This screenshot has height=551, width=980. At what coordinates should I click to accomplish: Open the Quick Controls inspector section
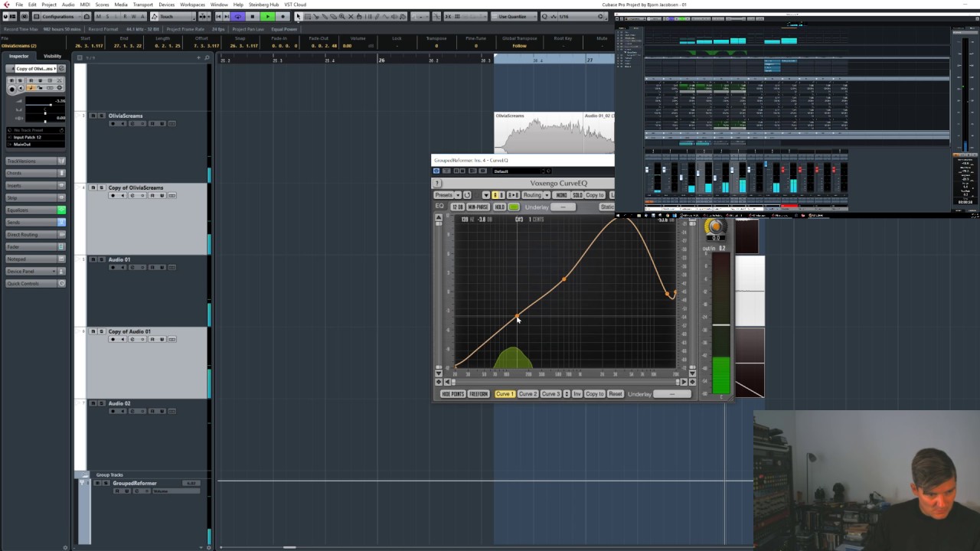[35, 283]
